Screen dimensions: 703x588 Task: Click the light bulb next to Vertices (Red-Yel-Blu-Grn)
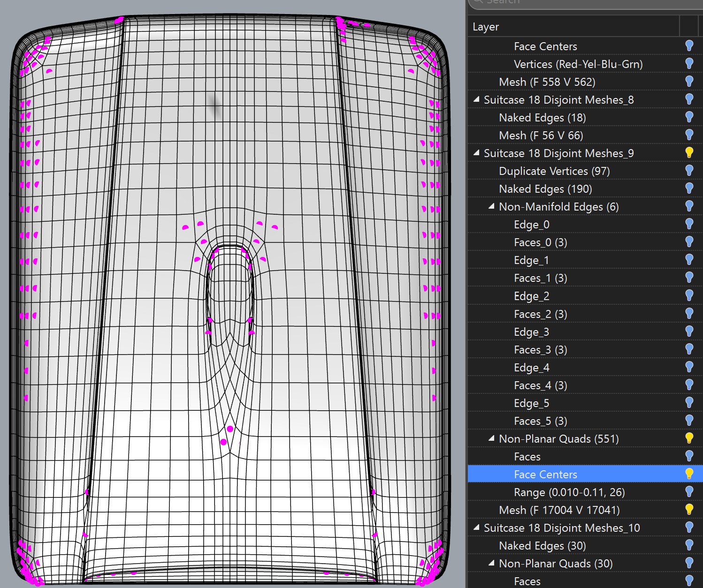(x=689, y=64)
